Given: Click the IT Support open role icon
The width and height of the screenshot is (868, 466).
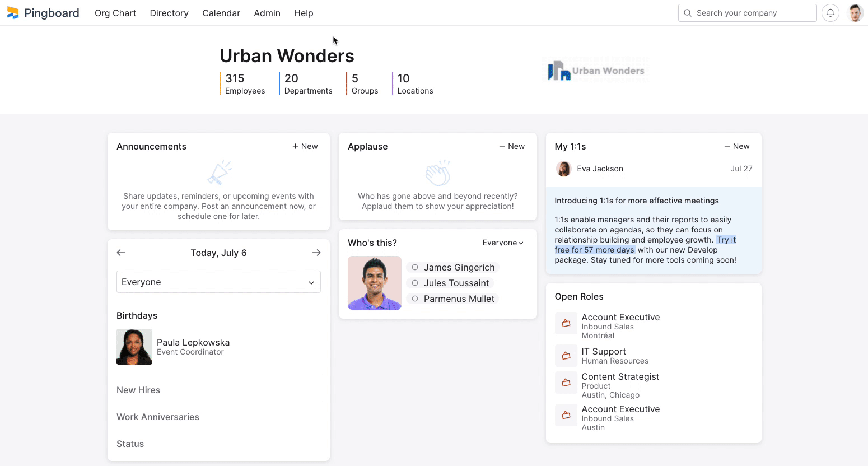Looking at the screenshot, I should pyautogui.click(x=566, y=356).
